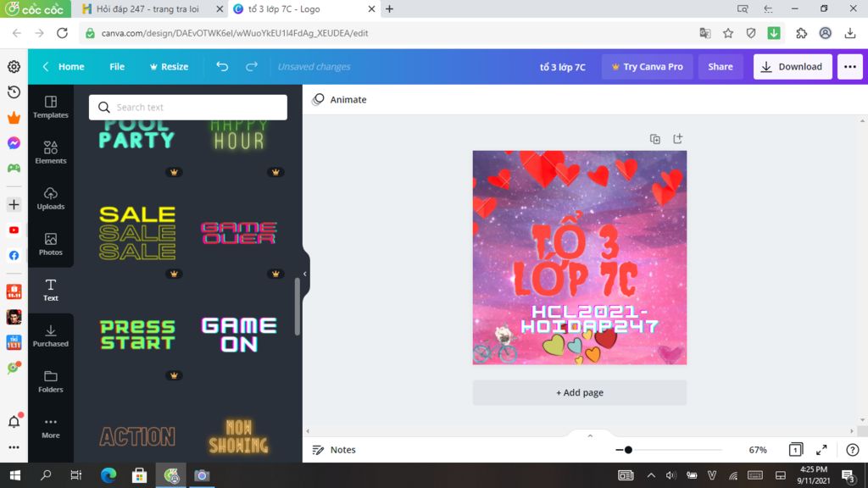Select the GAME ON text style
This screenshot has height=488, width=868.
pos(238,334)
